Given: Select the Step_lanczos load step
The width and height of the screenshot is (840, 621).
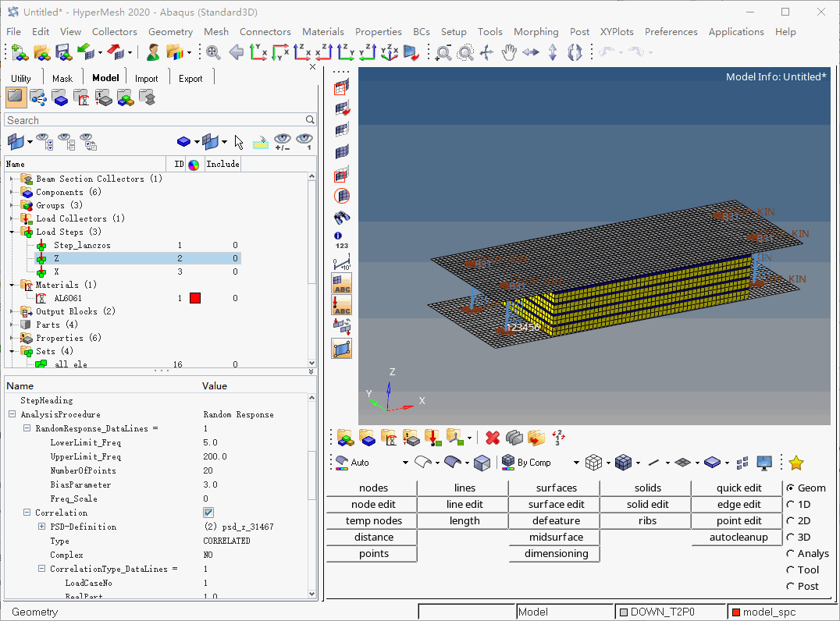Looking at the screenshot, I should tap(82, 245).
